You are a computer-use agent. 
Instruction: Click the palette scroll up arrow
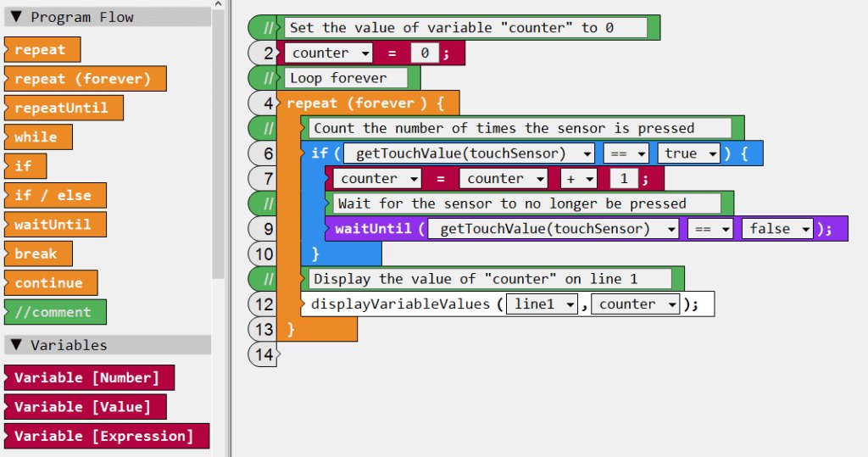(218, 4)
